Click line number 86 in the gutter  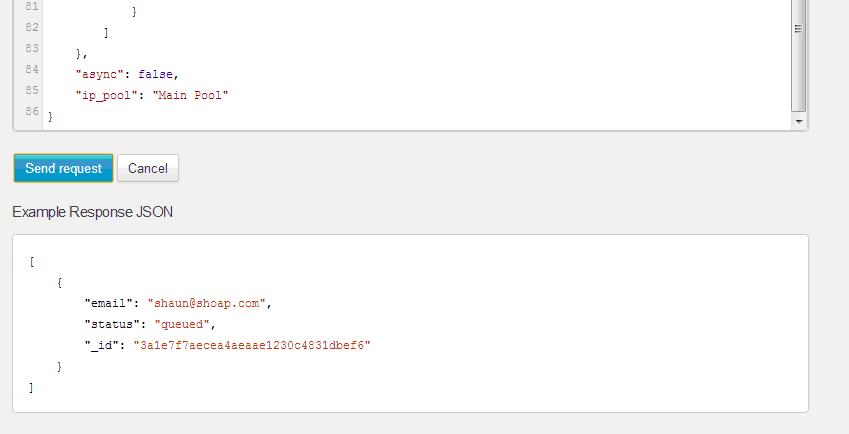click(x=32, y=111)
